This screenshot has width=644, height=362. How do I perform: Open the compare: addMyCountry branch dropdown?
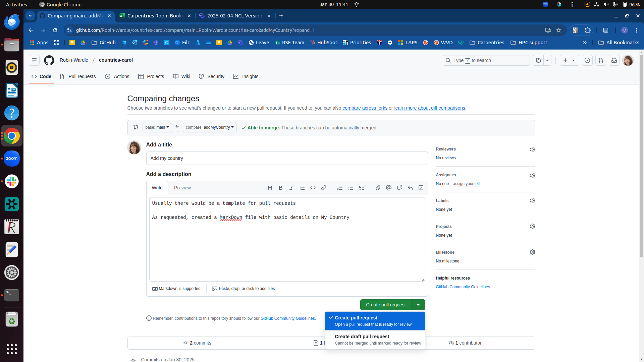(x=209, y=127)
